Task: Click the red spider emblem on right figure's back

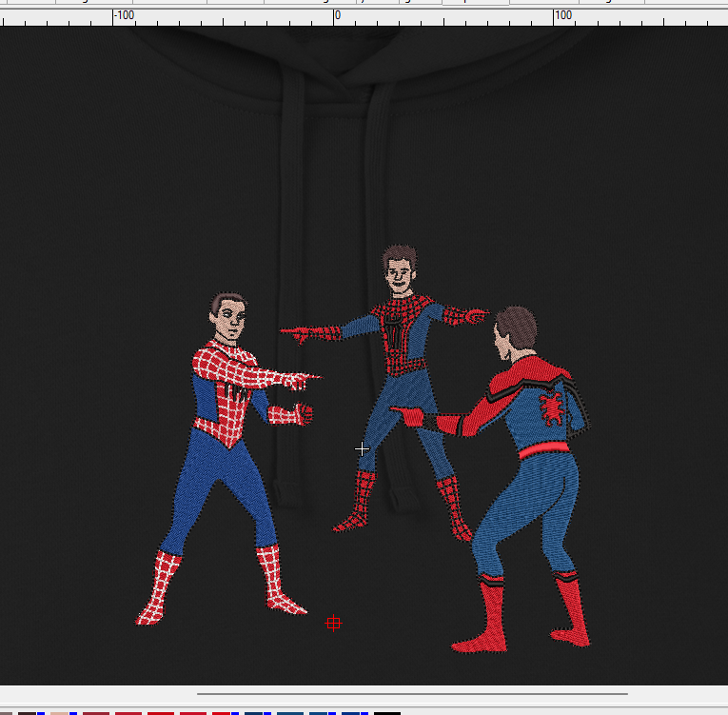Action: pos(551,407)
